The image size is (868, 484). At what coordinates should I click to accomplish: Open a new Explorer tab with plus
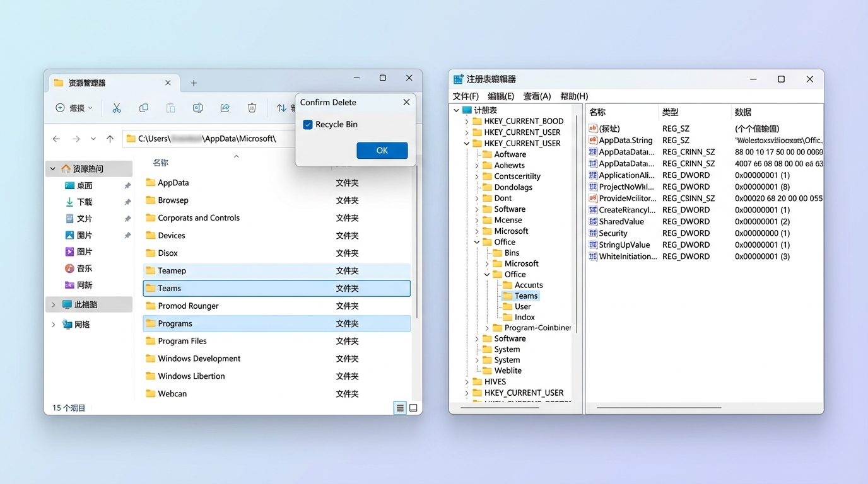pos(194,83)
